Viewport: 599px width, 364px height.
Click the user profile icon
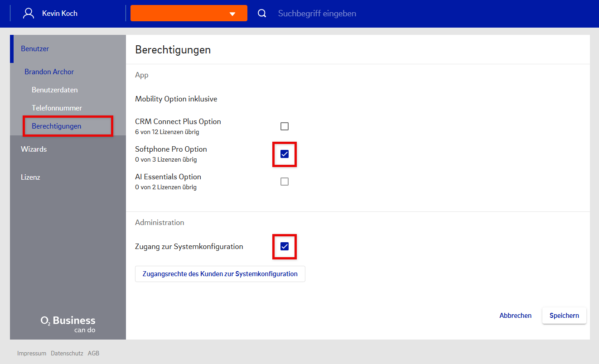coord(29,13)
